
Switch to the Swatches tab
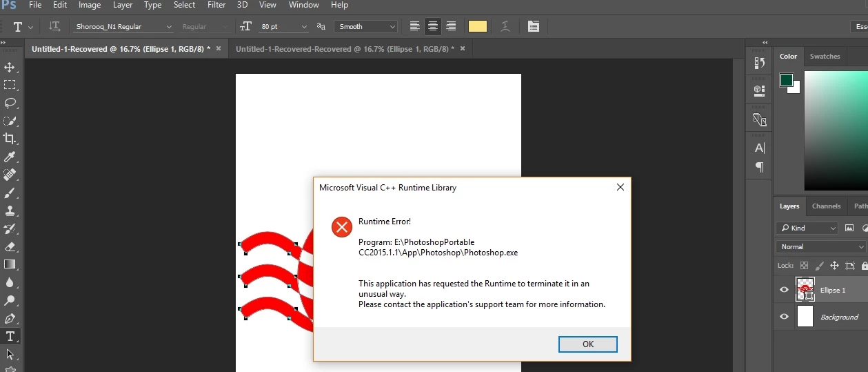pos(825,57)
